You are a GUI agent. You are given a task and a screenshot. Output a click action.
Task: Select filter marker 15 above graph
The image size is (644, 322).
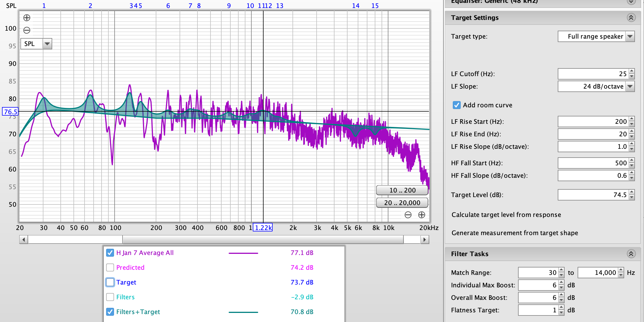[x=375, y=6]
